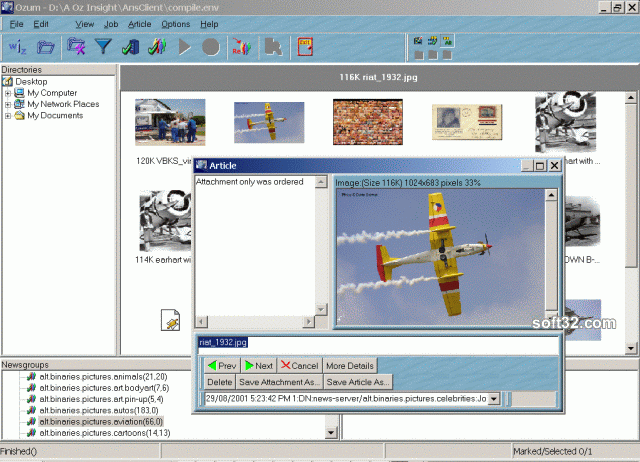This screenshot has width=640, height=462.
Task: Select My Documents folder
Action: [55, 116]
